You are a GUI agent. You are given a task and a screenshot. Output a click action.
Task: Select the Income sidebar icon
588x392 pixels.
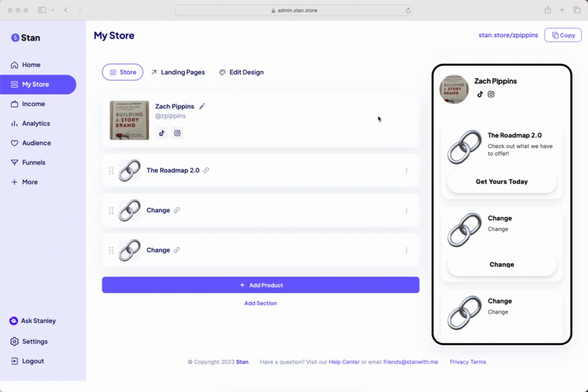point(17,103)
